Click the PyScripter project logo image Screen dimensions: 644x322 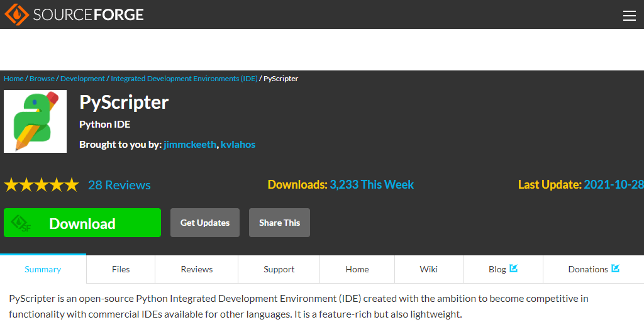coord(35,121)
